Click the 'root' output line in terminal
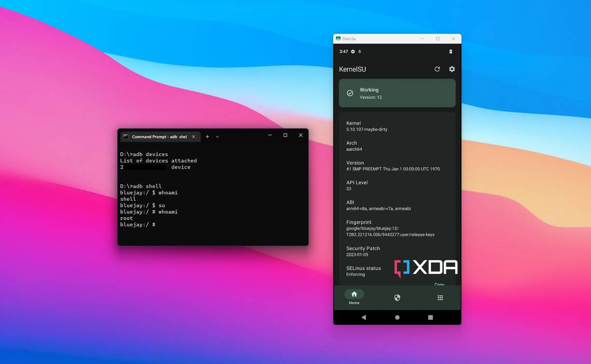The height and width of the screenshot is (364, 591). [126, 219]
